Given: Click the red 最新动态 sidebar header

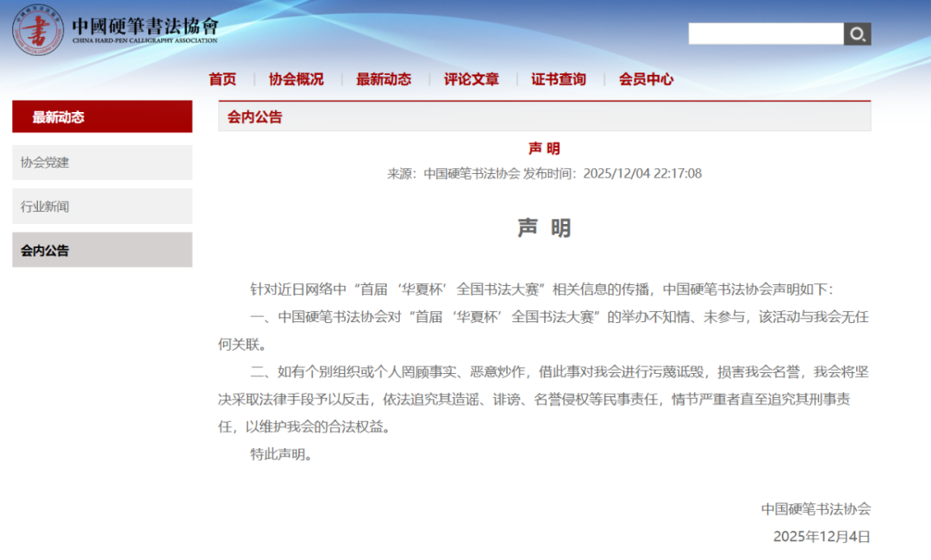Looking at the screenshot, I should (102, 117).
